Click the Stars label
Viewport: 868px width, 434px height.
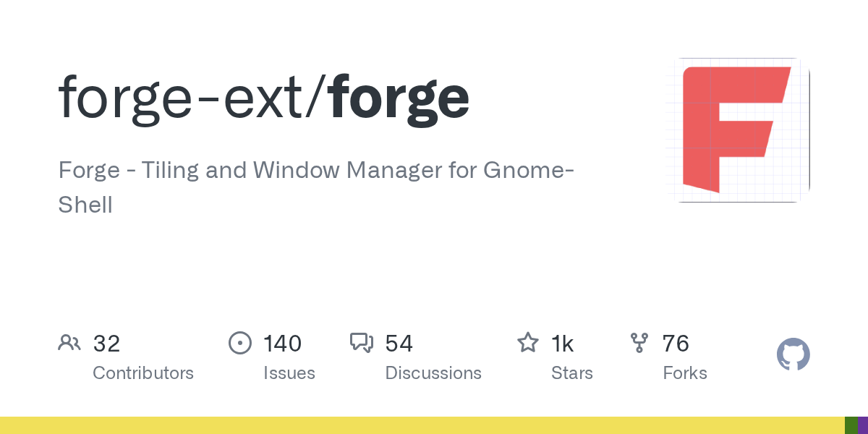tap(571, 373)
